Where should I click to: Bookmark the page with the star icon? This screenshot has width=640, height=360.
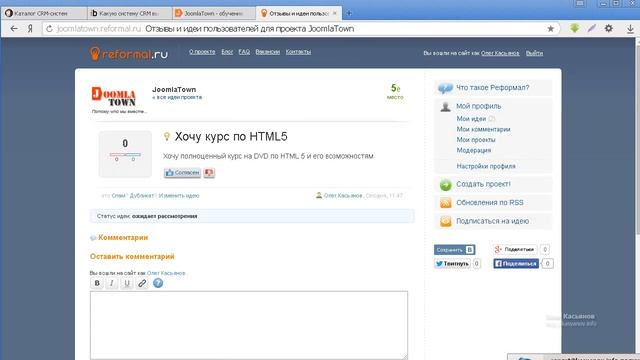[551, 29]
